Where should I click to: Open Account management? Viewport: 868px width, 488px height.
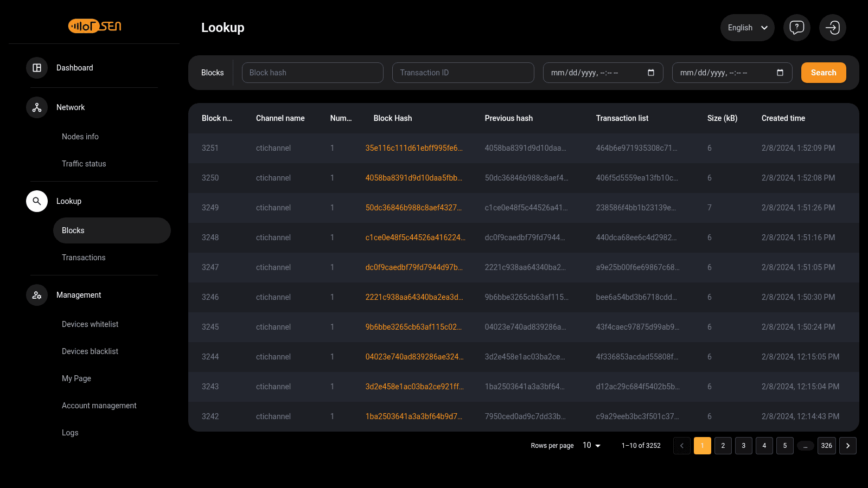click(x=99, y=406)
